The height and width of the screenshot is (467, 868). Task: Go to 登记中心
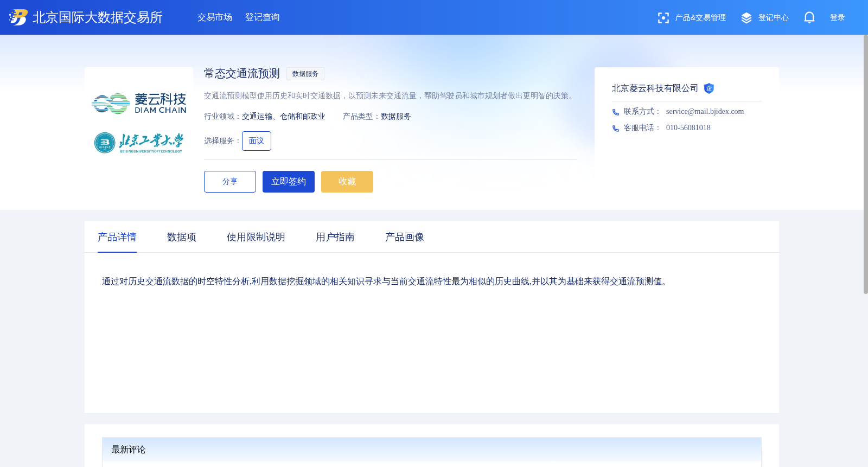tap(773, 18)
